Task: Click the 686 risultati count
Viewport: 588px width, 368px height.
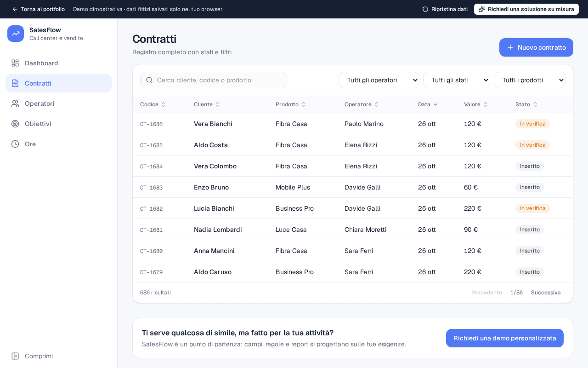Action: pyautogui.click(x=155, y=293)
